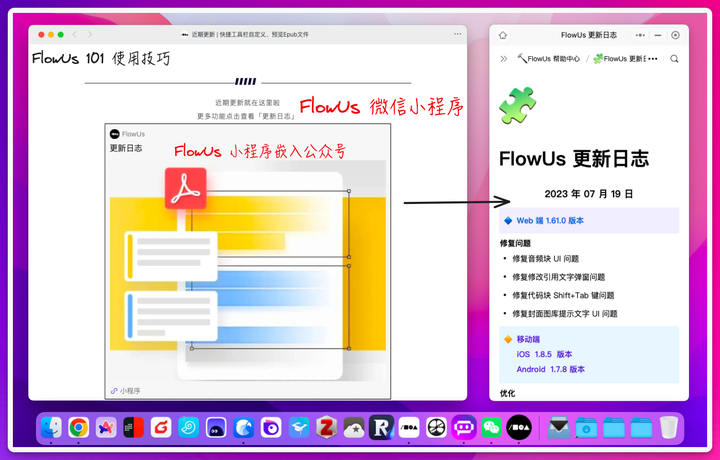This screenshot has width=720, height=460.
Task: Select the bullet 修复封面图库提示文字 UI 问题
Action: click(x=565, y=314)
